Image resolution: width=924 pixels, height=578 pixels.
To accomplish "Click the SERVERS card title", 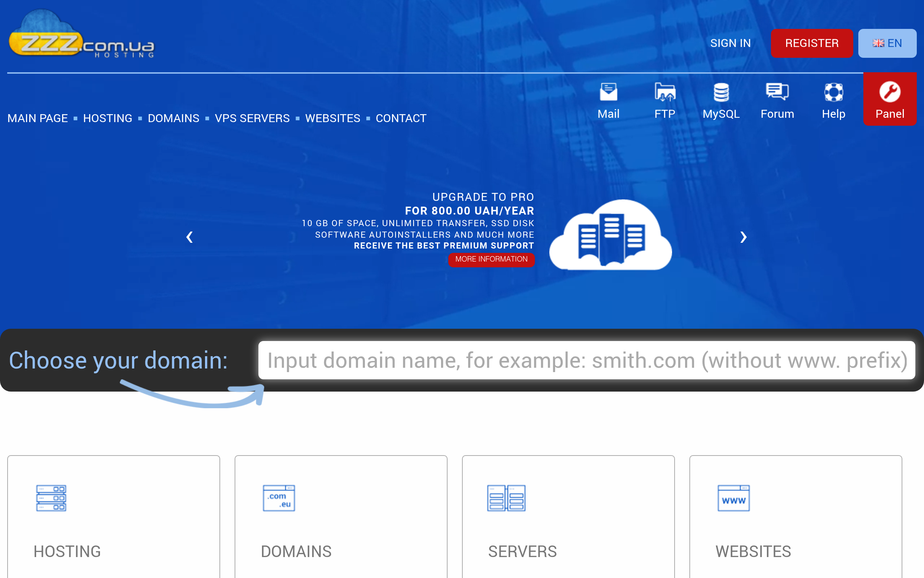I will point(522,551).
